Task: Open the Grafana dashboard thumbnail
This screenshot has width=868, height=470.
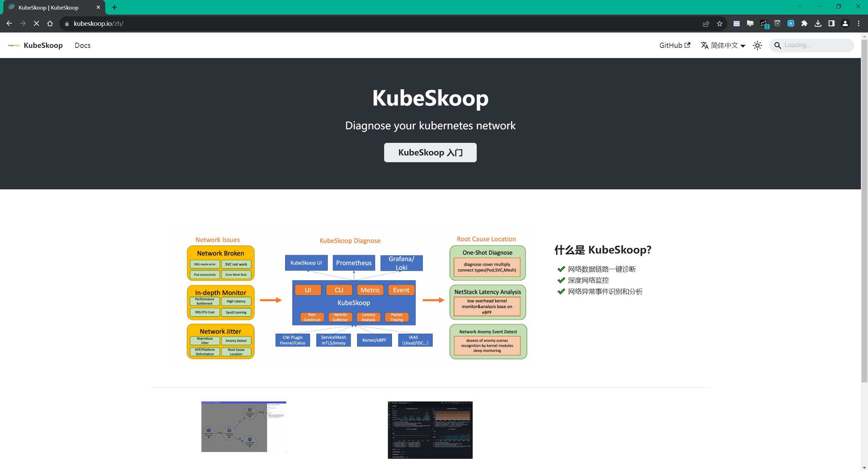Action: pyautogui.click(x=430, y=430)
